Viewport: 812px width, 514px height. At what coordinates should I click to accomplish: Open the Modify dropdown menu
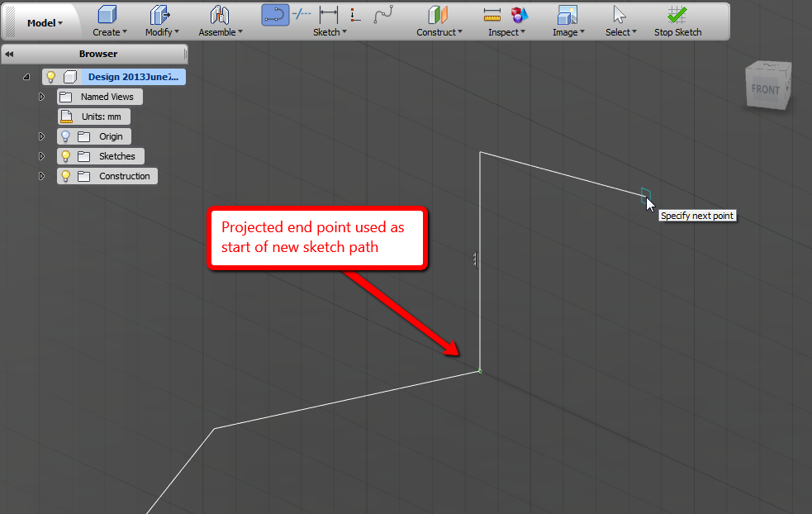click(162, 32)
